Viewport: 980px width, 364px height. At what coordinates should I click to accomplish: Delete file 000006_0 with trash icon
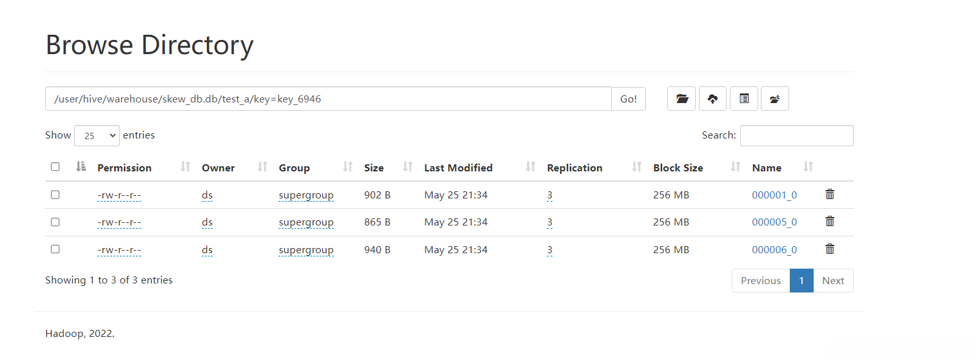[830, 249]
